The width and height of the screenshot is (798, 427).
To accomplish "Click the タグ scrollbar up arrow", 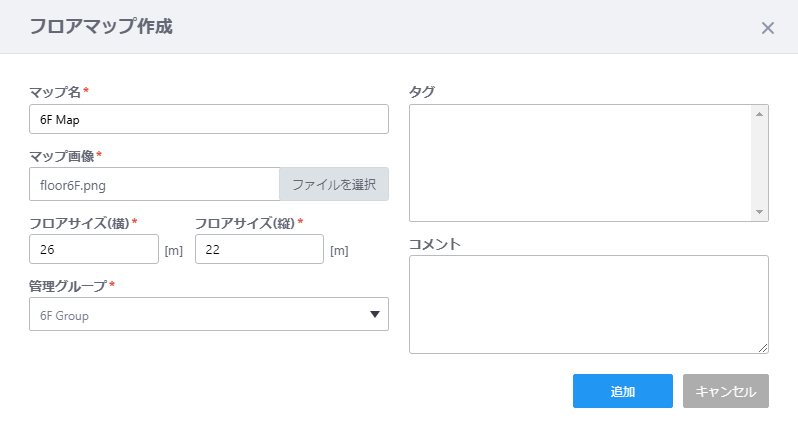I will (x=759, y=114).
